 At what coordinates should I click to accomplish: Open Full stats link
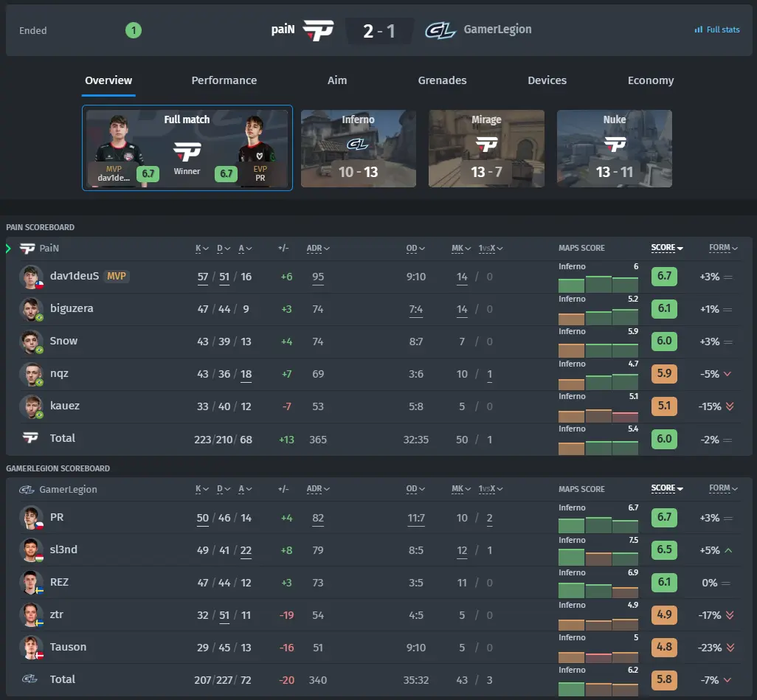pyautogui.click(x=717, y=30)
